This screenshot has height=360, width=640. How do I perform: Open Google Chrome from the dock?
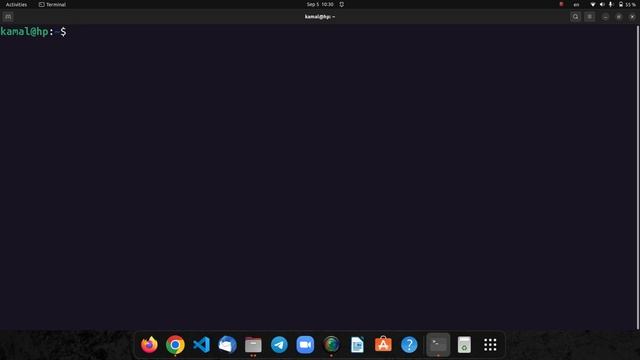click(175, 345)
